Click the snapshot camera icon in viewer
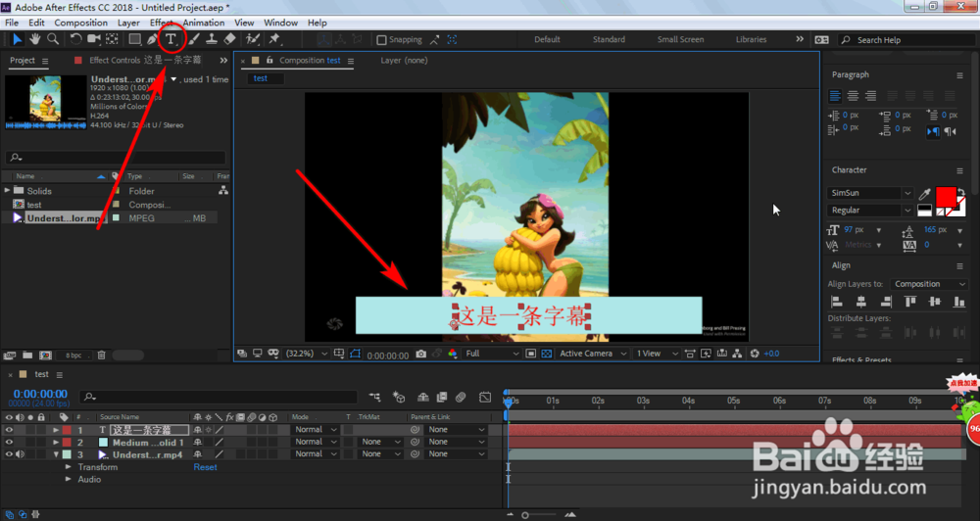The height and width of the screenshot is (521, 980). [x=421, y=354]
